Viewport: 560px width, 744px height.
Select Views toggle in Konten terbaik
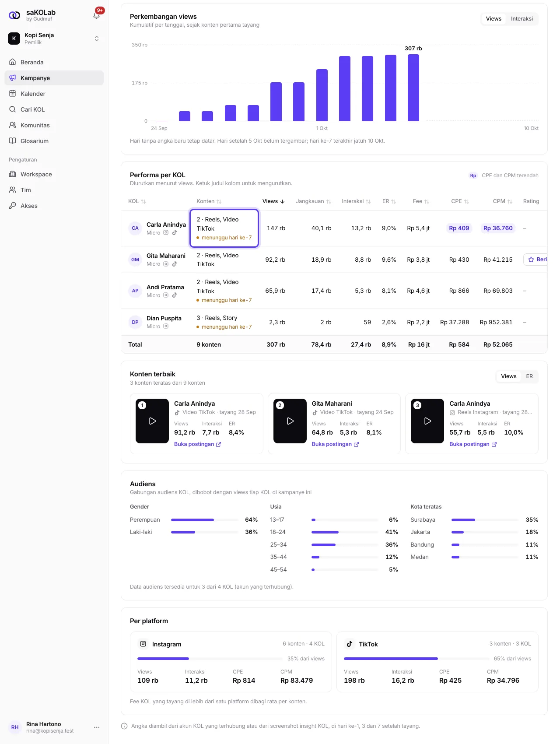click(509, 376)
